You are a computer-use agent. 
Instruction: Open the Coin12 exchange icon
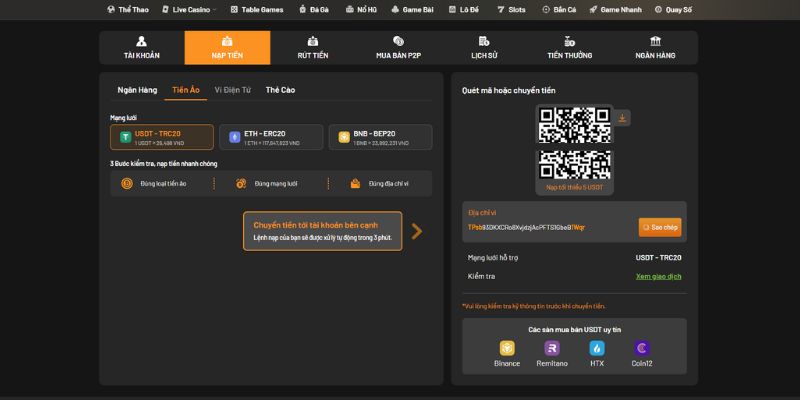[x=642, y=348]
